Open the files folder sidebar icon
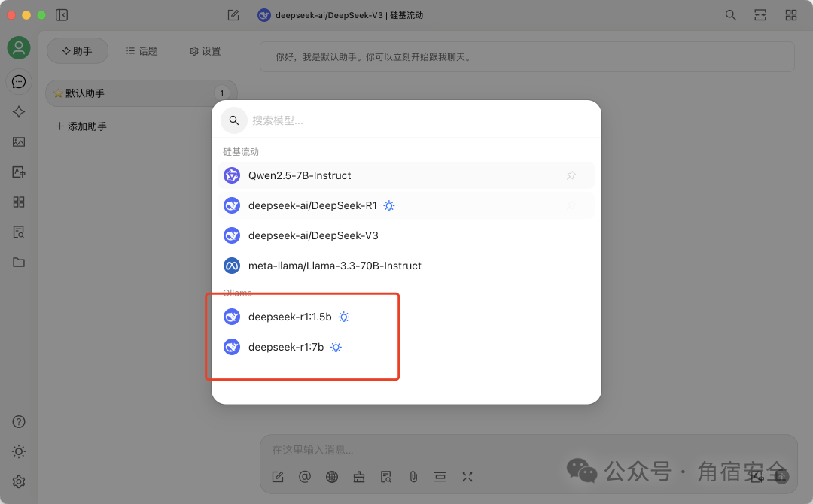Image resolution: width=813 pixels, height=504 pixels. click(19, 262)
